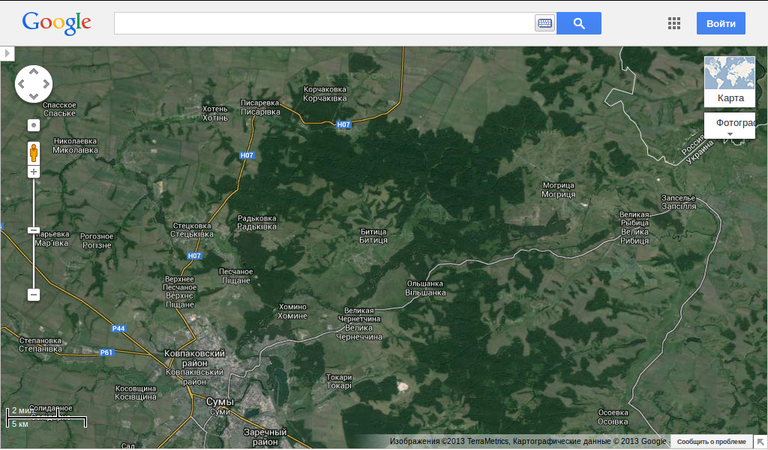Pan the map up with the arrow
Viewport: 768px width, 450px height.
pos(33,73)
